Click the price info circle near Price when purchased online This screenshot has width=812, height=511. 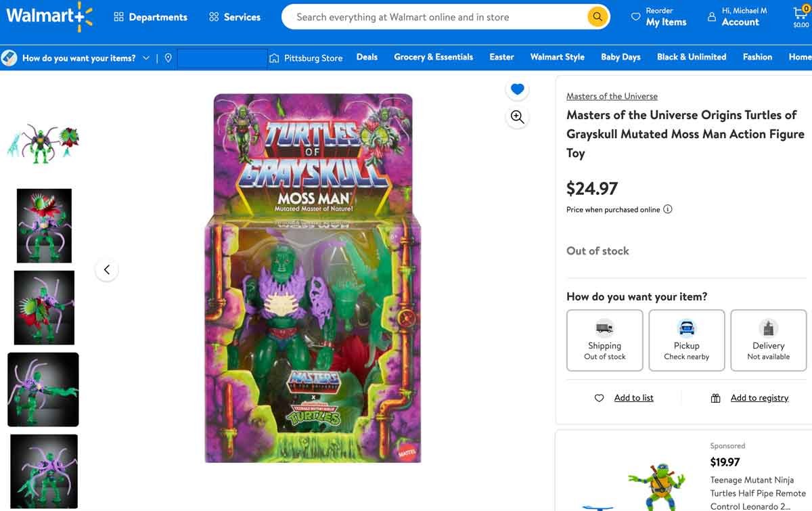668,209
